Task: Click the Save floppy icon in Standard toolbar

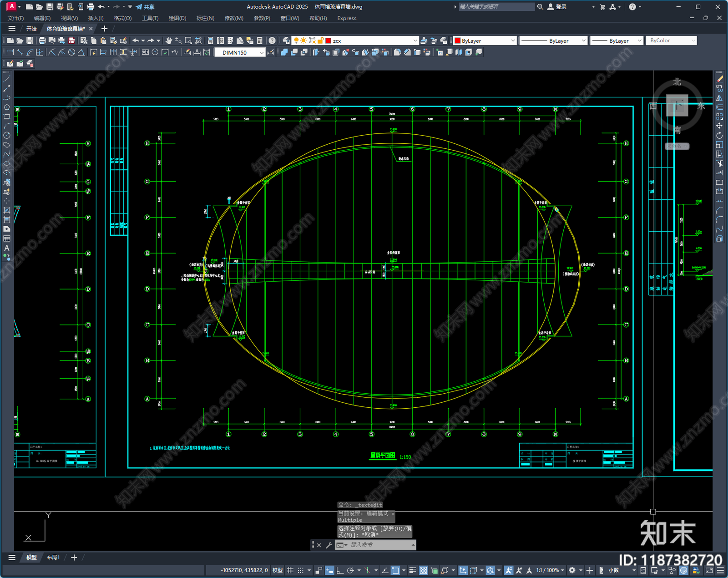Action: point(30,41)
